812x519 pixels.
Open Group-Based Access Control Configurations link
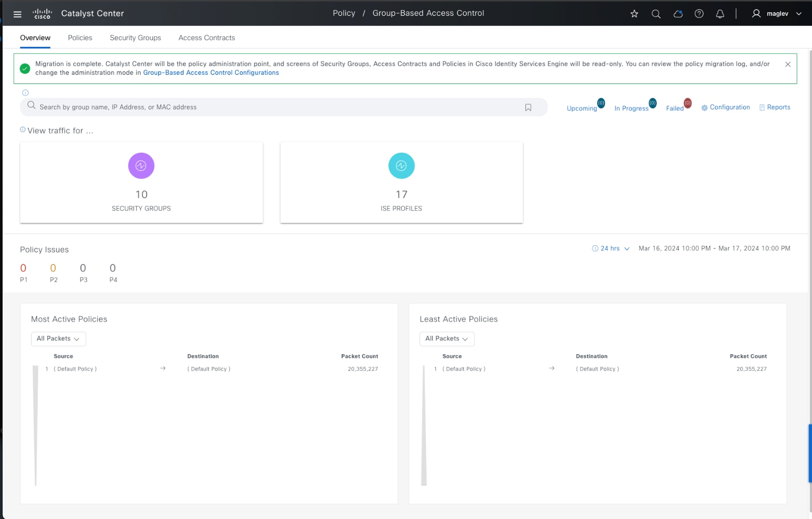coord(211,73)
